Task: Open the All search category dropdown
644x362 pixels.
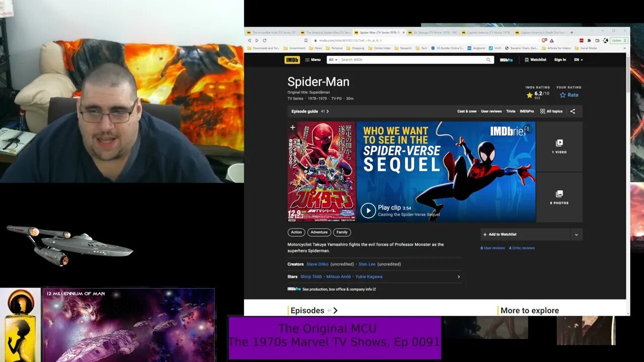Action: (x=333, y=60)
